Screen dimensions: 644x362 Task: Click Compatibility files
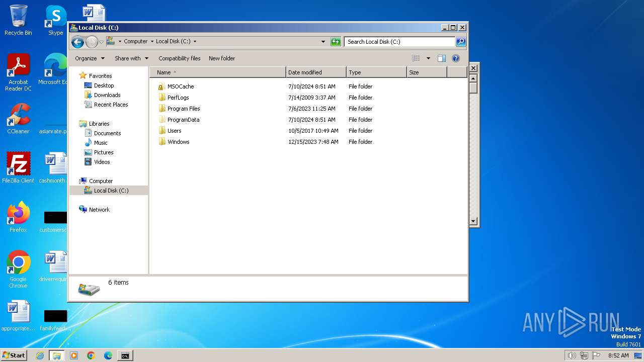pos(179,58)
